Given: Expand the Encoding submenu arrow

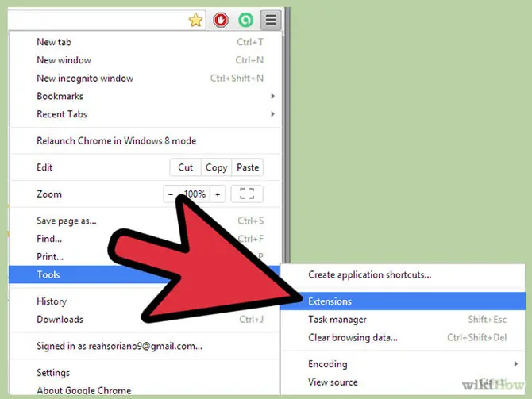Looking at the screenshot, I should [x=515, y=364].
